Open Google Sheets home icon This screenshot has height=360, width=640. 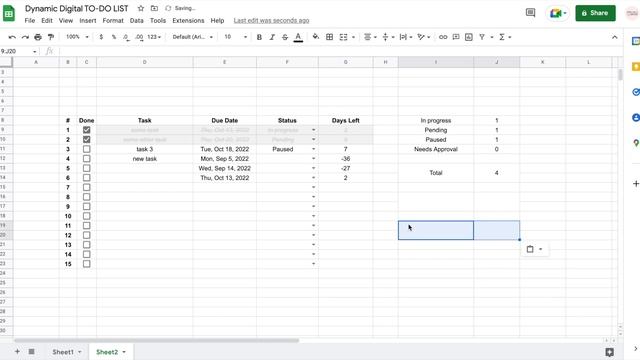(9, 13)
